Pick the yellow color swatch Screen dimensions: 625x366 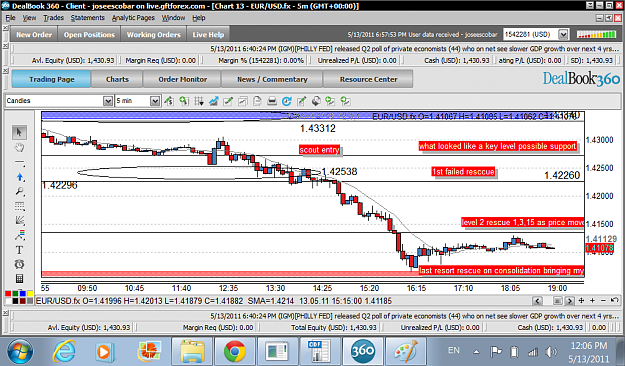point(30,293)
